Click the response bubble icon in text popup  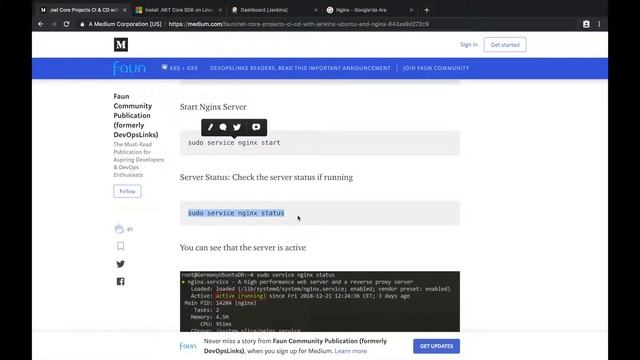(x=223, y=127)
